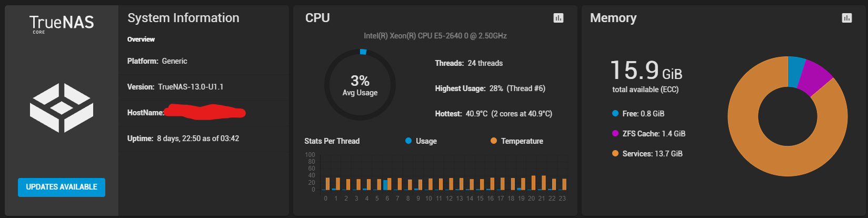Click the UPDATES AVAILABLE button
The height and width of the screenshot is (218, 868).
[x=62, y=187]
